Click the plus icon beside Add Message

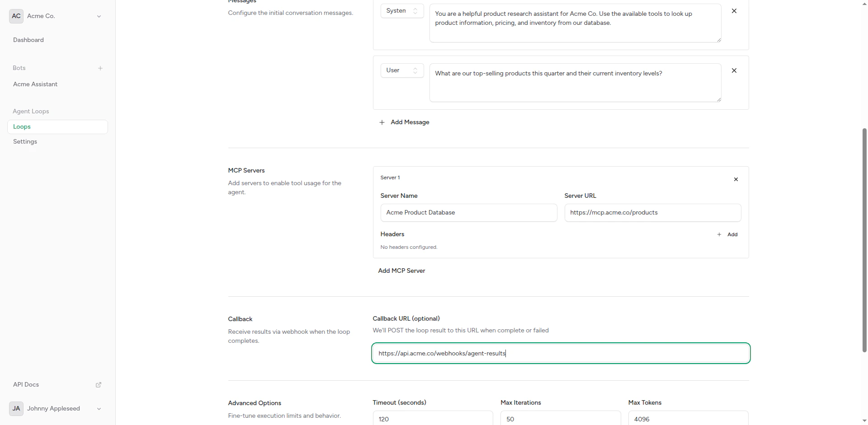[x=382, y=122]
